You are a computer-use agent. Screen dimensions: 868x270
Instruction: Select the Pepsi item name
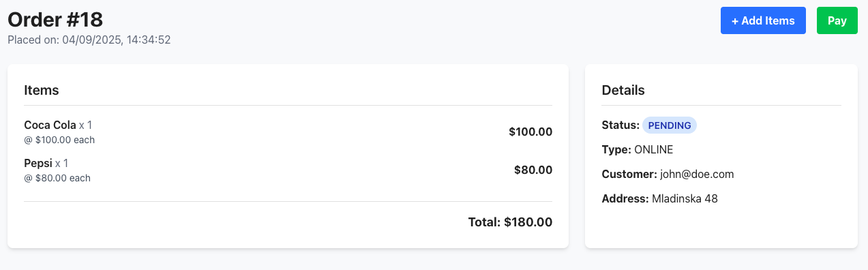coord(38,163)
